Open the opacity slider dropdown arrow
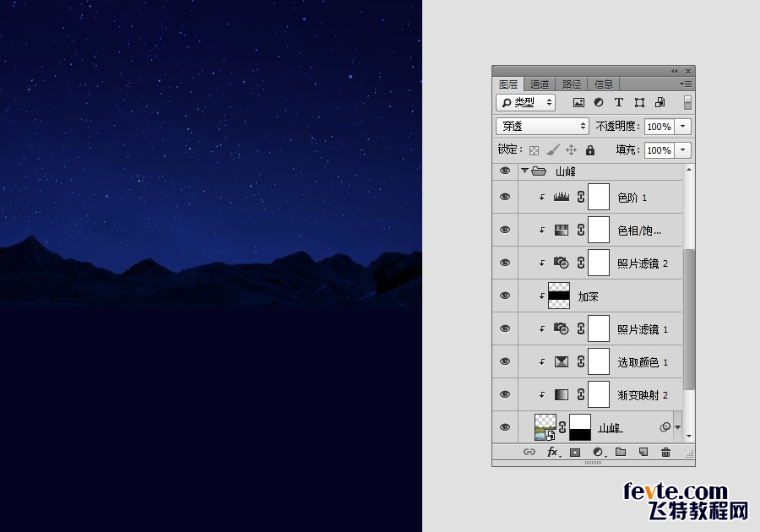 pyautogui.click(x=682, y=127)
